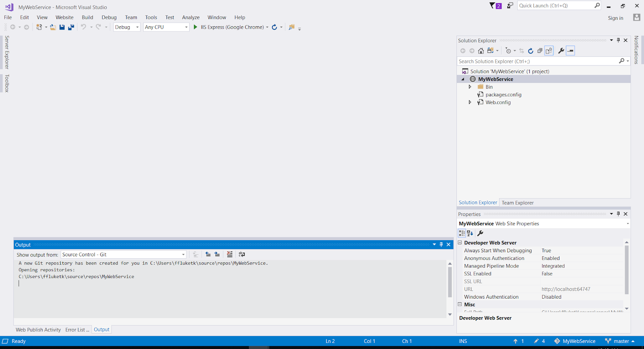Open the Build menu
This screenshot has width=644, height=349.
tap(87, 17)
